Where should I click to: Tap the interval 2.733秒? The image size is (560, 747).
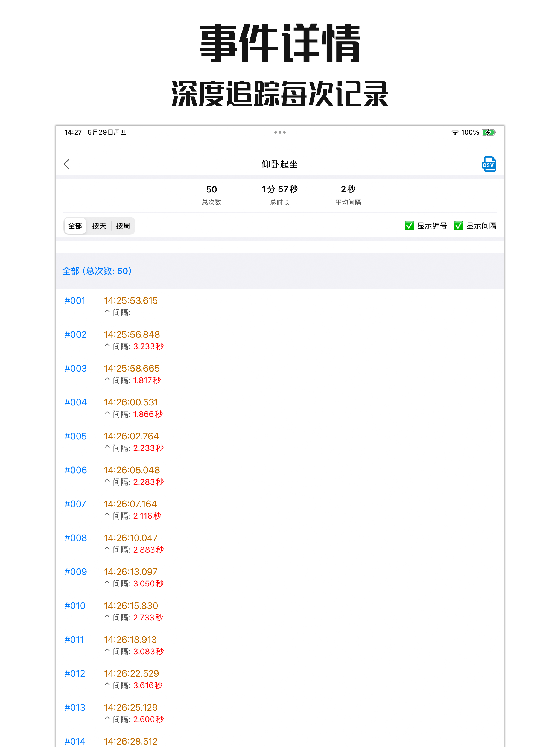(x=148, y=618)
